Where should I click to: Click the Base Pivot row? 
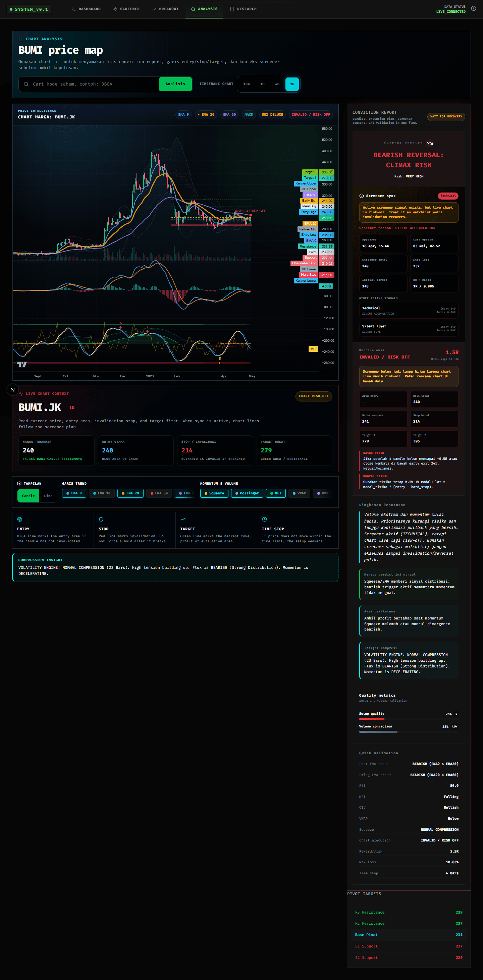409,935
